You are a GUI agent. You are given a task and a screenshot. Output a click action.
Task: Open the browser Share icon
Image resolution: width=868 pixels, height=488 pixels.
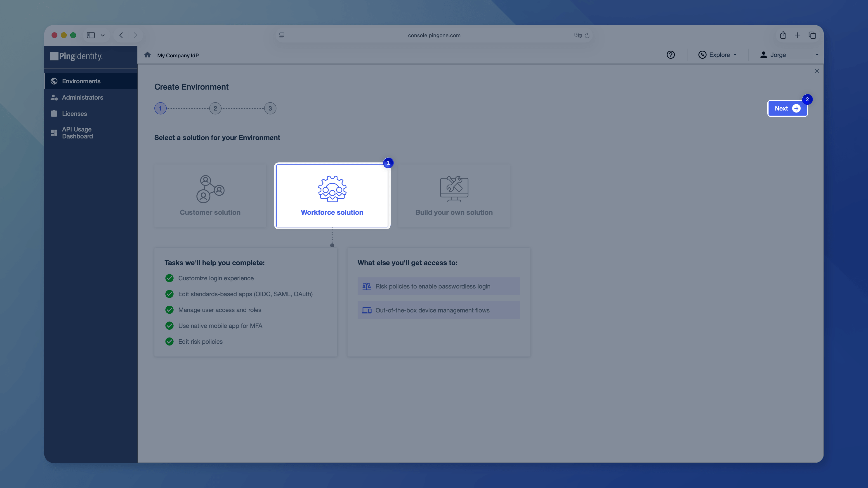click(783, 35)
